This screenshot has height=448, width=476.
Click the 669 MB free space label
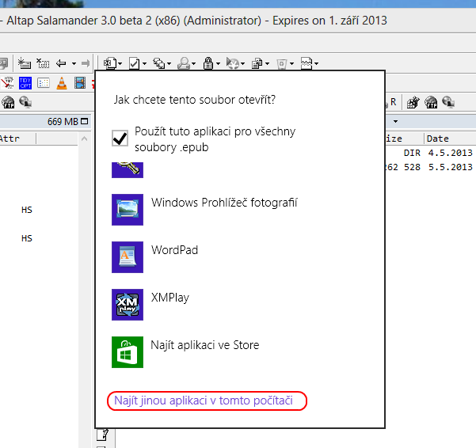(x=63, y=122)
